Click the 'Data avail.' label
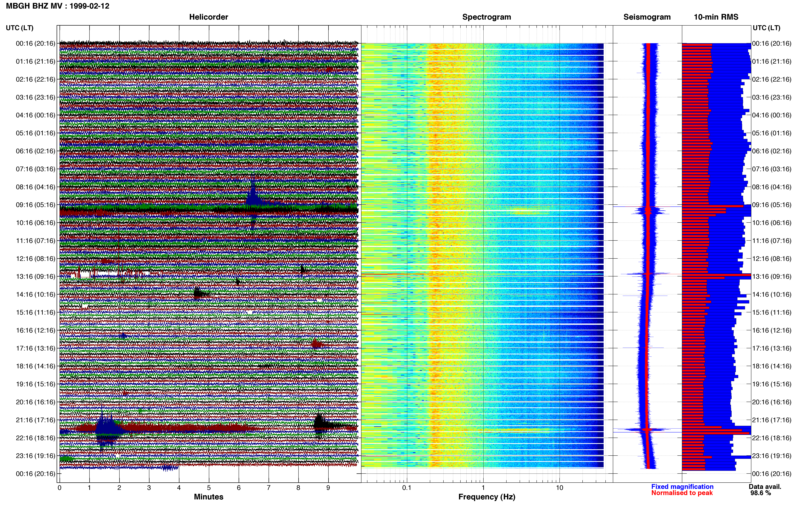812x508 pixels. 765,486
